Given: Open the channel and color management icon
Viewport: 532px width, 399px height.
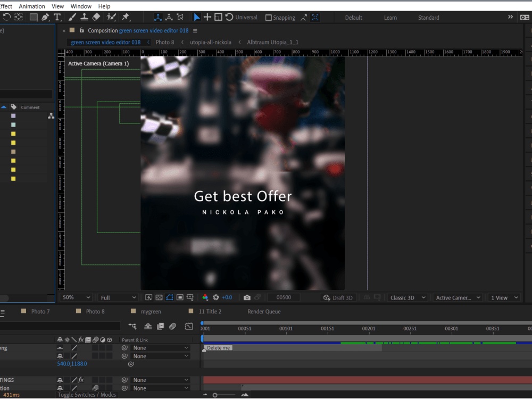Looking at the screenshot, I should click(x=205, y=297).
